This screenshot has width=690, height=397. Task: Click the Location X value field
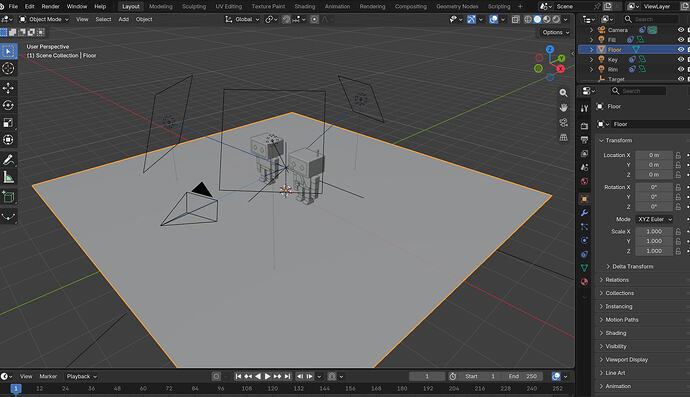tap(654, 155)
